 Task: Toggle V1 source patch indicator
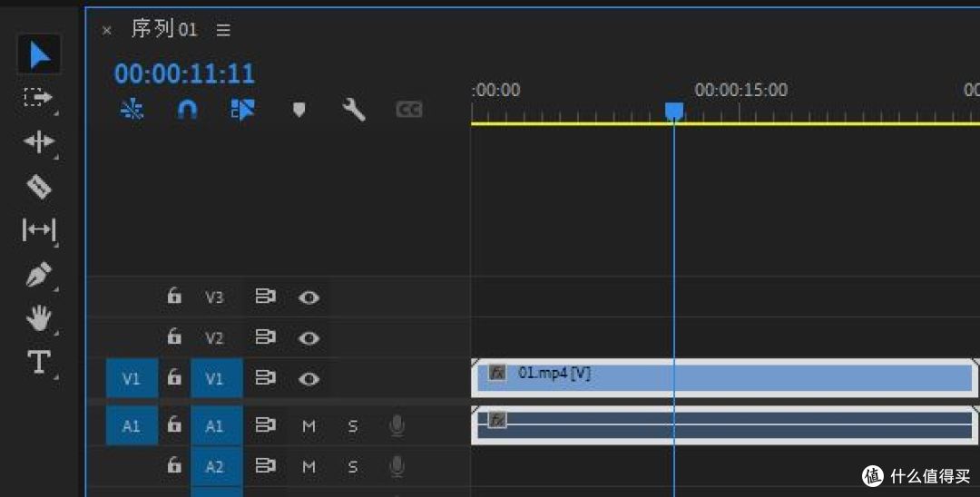[132, 378]
